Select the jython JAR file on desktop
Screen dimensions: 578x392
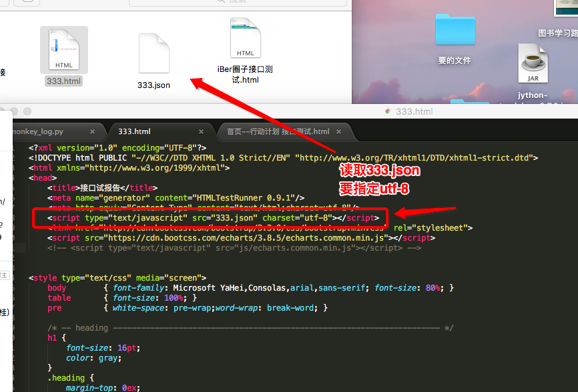coord(533,63)
